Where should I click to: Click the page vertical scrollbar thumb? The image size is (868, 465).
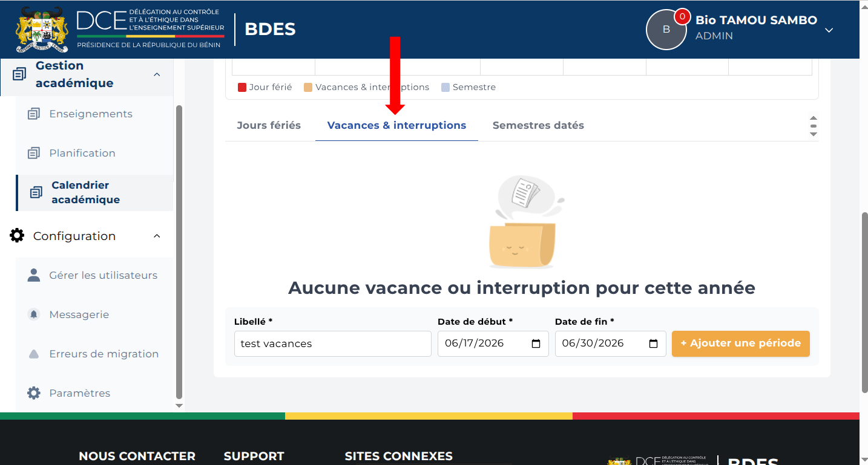[864, 302]
